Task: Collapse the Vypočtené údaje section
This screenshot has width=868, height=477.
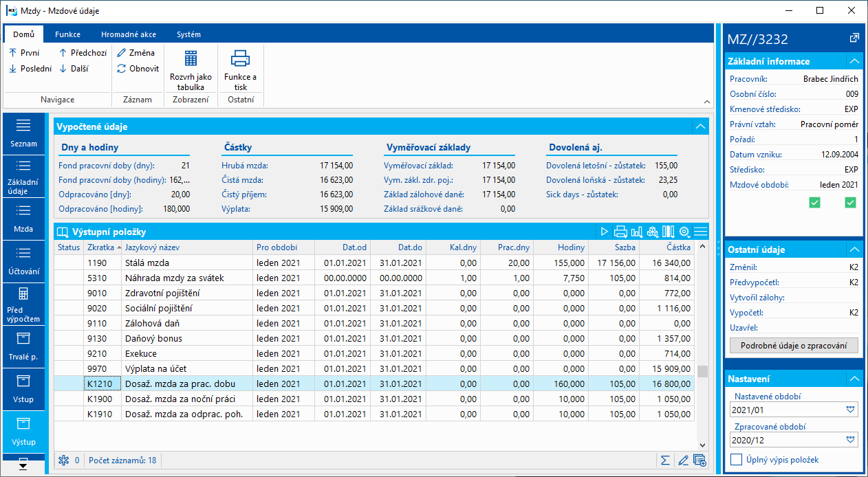Action: [700, 126]
